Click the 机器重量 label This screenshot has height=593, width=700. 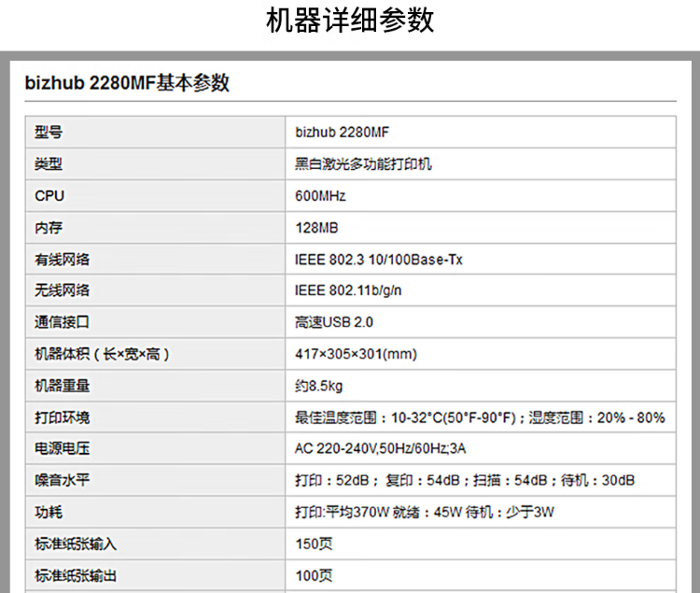62,386
